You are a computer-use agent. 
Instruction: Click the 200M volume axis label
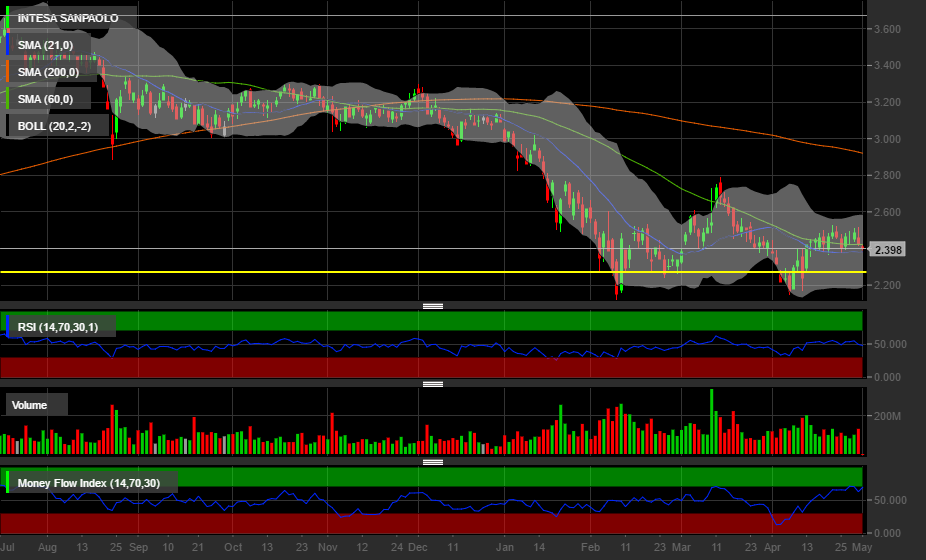[887, 416]
